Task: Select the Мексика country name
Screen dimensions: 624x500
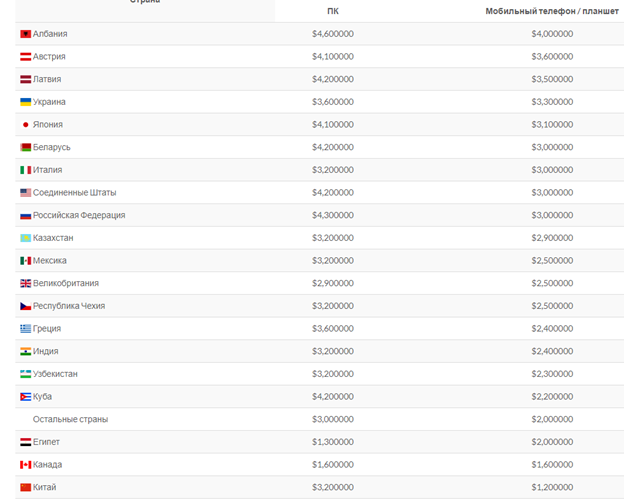Action: click(x=49, y=261)
